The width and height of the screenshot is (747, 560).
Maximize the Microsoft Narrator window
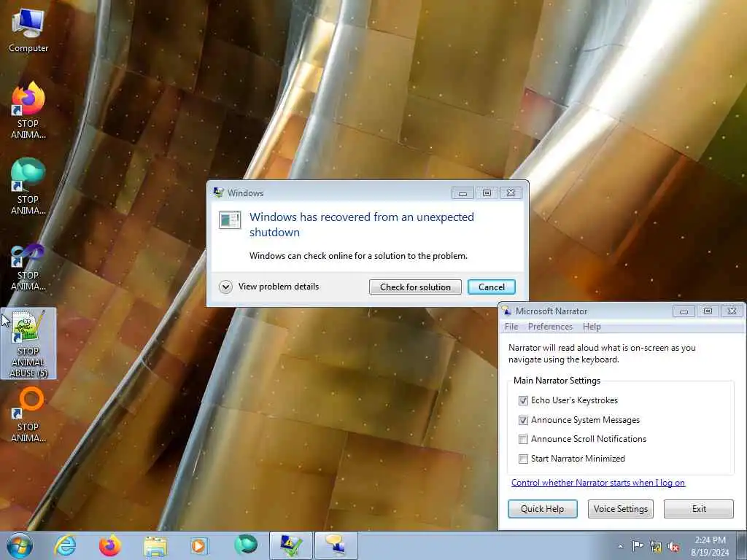708,311
